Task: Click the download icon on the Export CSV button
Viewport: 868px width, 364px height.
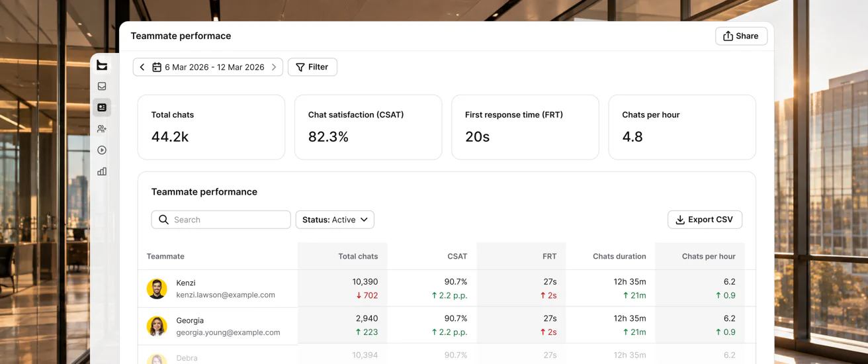Action: coord(680,220)
